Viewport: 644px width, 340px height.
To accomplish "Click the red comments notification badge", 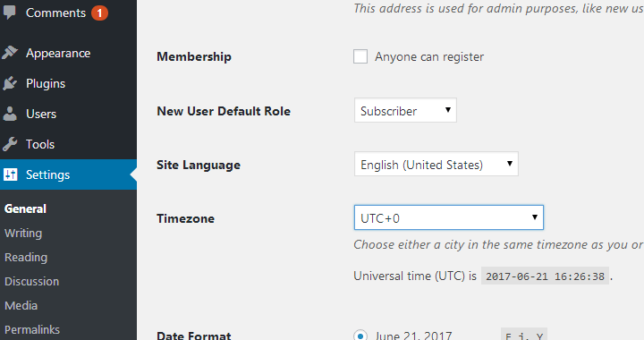I will tap(99, 13).
